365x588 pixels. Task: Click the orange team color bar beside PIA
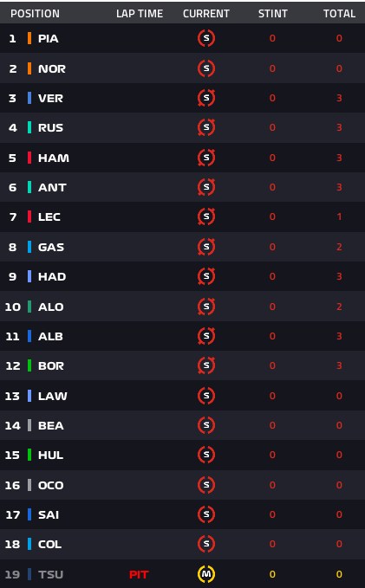pos(29,38)
